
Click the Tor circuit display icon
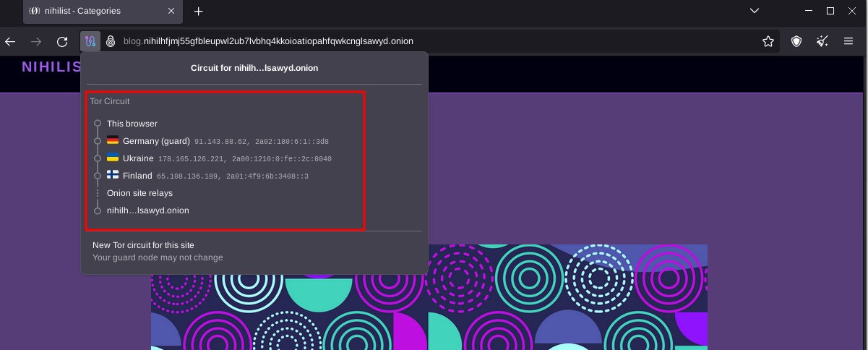(90, 41)
